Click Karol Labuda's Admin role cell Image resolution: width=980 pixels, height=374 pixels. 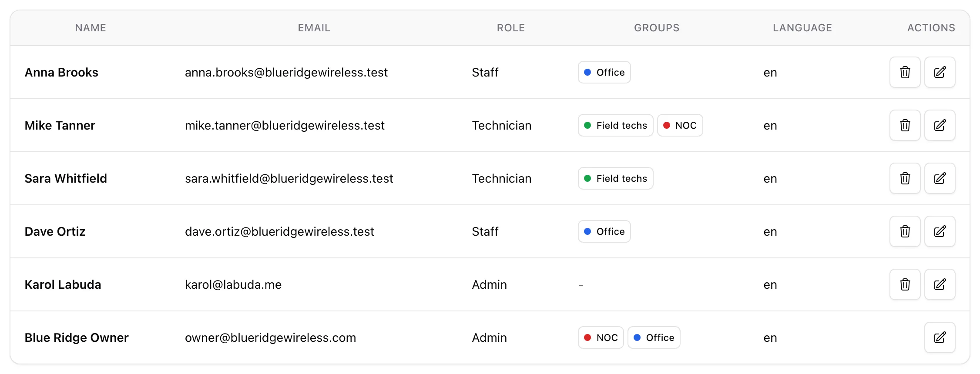(490, 284)
